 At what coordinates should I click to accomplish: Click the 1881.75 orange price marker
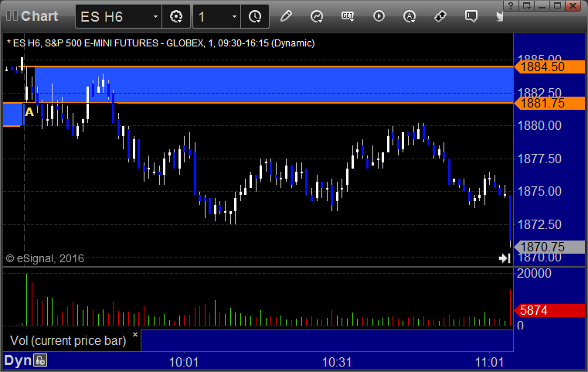pos(549,103)
